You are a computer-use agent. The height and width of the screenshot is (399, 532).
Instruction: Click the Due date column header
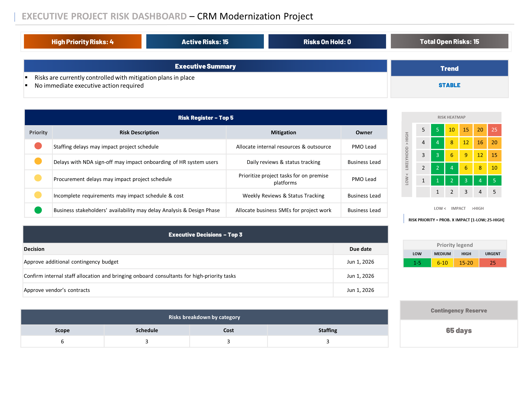(x=360, y=249)
